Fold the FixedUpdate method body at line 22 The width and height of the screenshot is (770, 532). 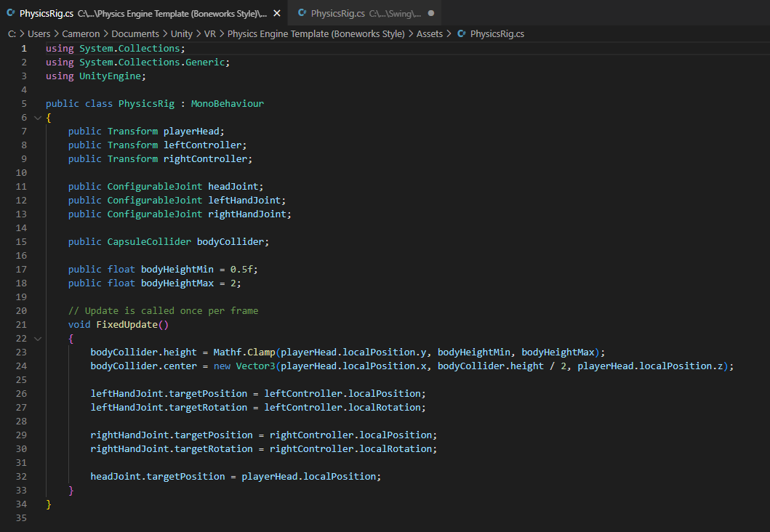37,339
